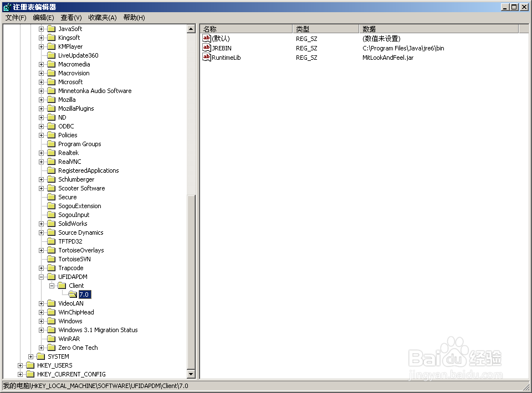Viewport: 532px width, 393px height.
Task: Open the 编辑(E) menu
Action: point(43,18)
